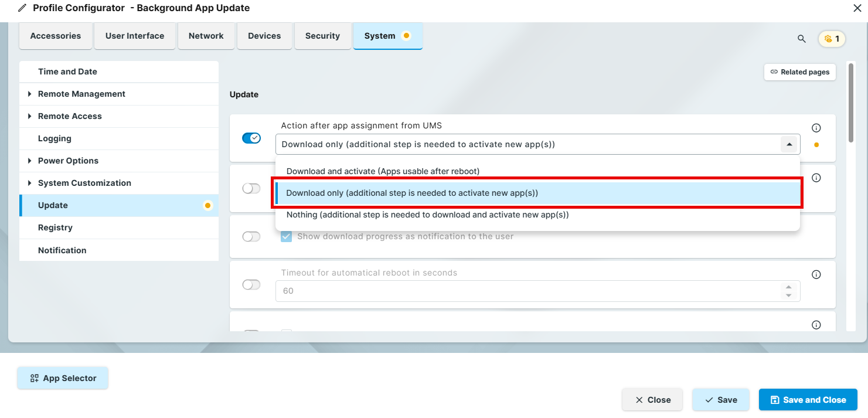
Task: Open the App Selector
Action: tap(63, 378)
